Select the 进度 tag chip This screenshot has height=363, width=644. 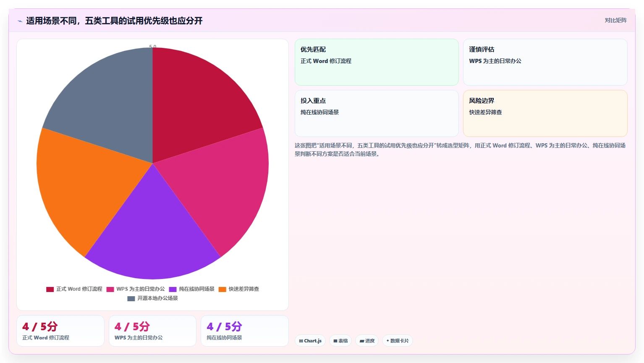pos(367,341)
